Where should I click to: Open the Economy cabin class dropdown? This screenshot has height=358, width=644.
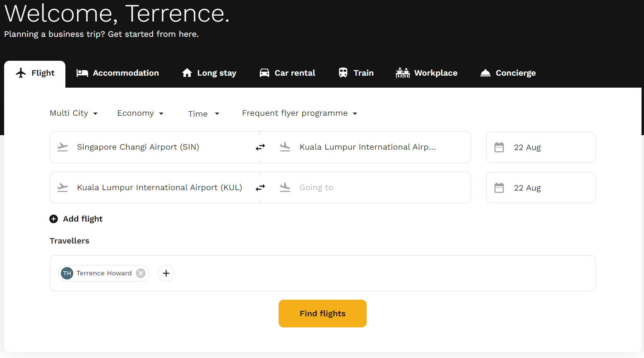coord(140,113)
